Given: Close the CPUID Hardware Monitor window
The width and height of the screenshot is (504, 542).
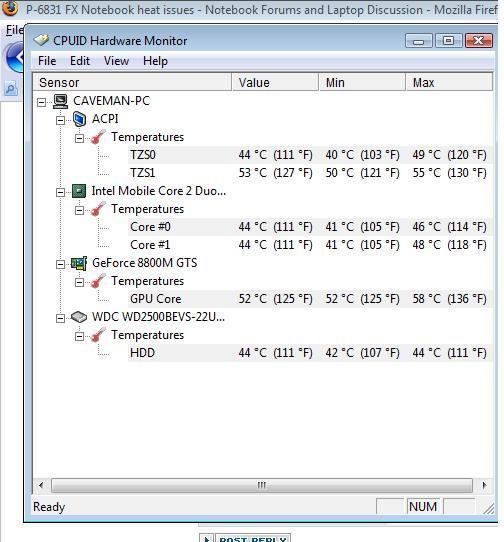Looking at the screenshot, I should pos(479,41).
